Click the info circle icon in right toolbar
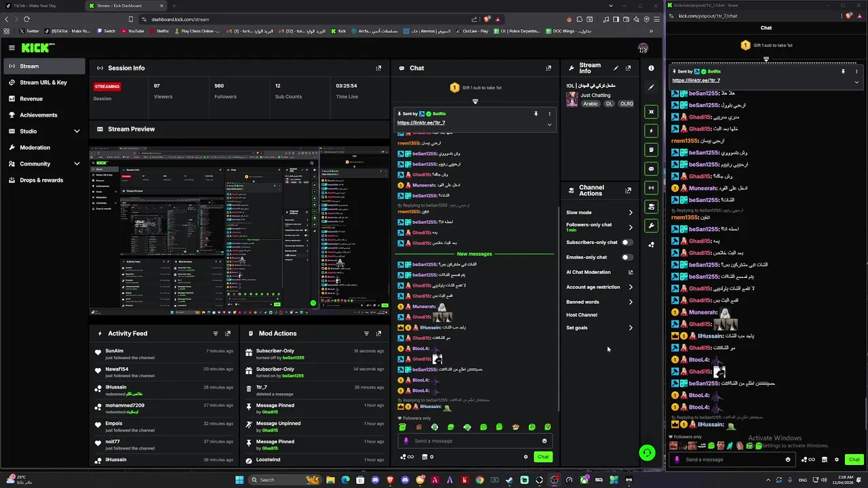This screenshot has height=488, width=868. 651,68
